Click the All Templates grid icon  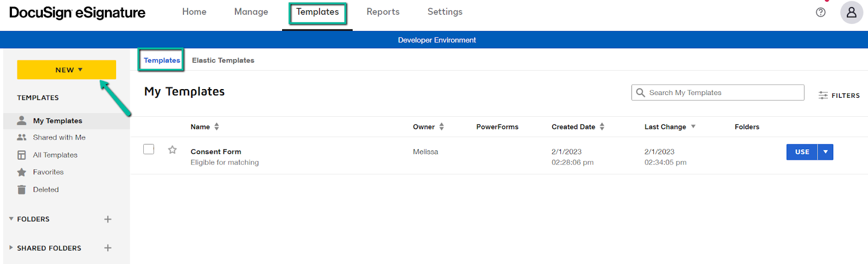[x=22, y=155]
